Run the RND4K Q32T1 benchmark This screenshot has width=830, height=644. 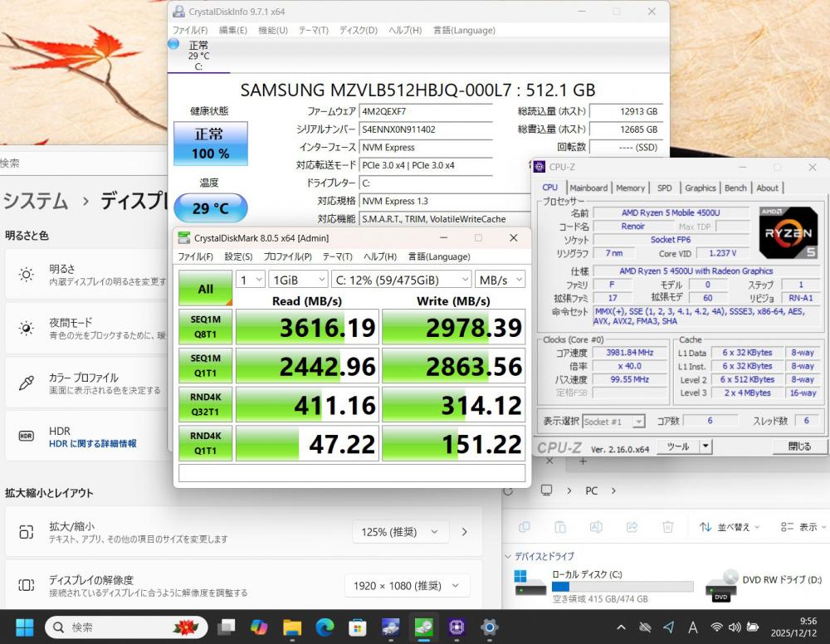(x=205, y=404)
